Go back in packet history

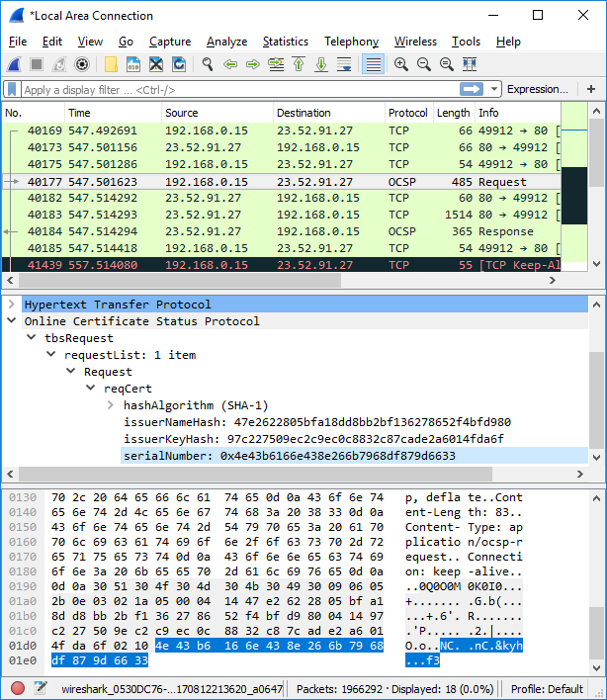click(x=230, y=64)
